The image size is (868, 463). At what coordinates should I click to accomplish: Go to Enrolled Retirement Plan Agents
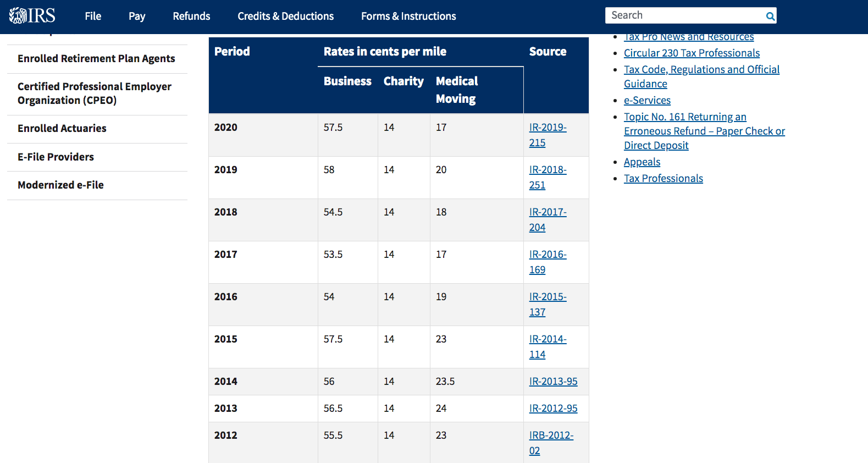pos(96,59)
